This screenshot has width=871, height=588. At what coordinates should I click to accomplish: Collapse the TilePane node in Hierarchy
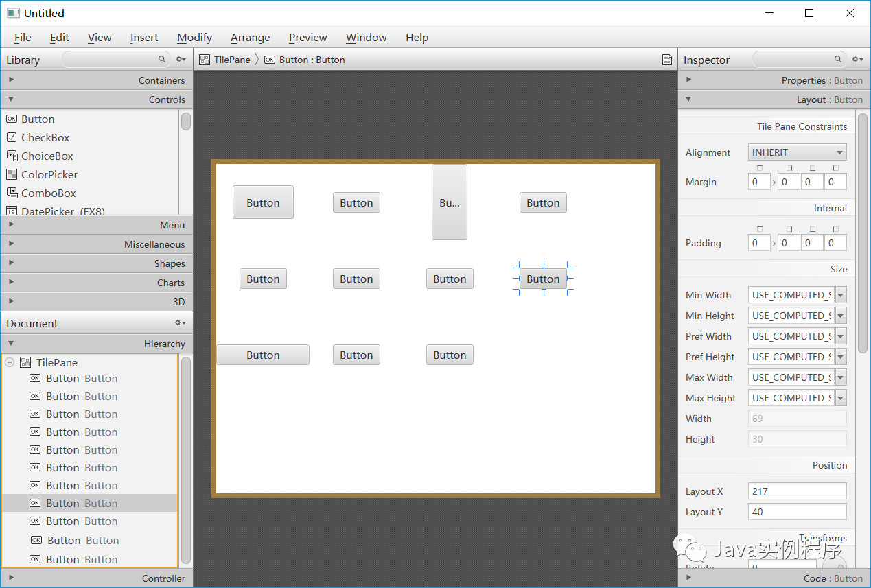click(x=10, y=362)
